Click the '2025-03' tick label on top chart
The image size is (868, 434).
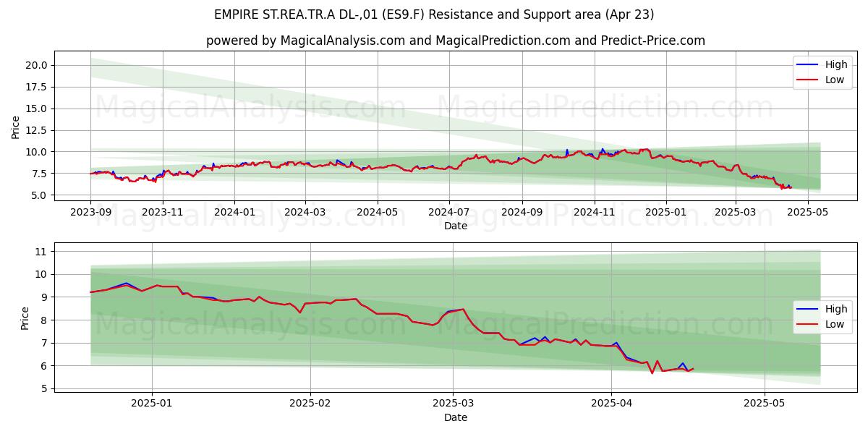pos(736,212)
